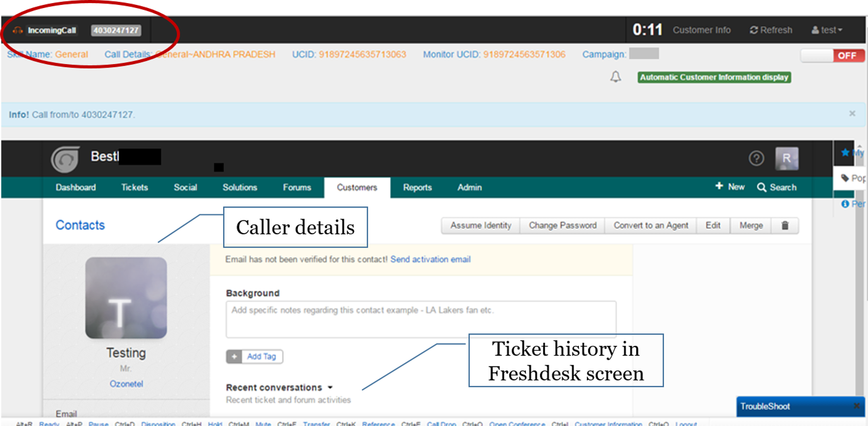Open the test user dropdown
This screenshot has width=868, height=426.
pos(827,30)
